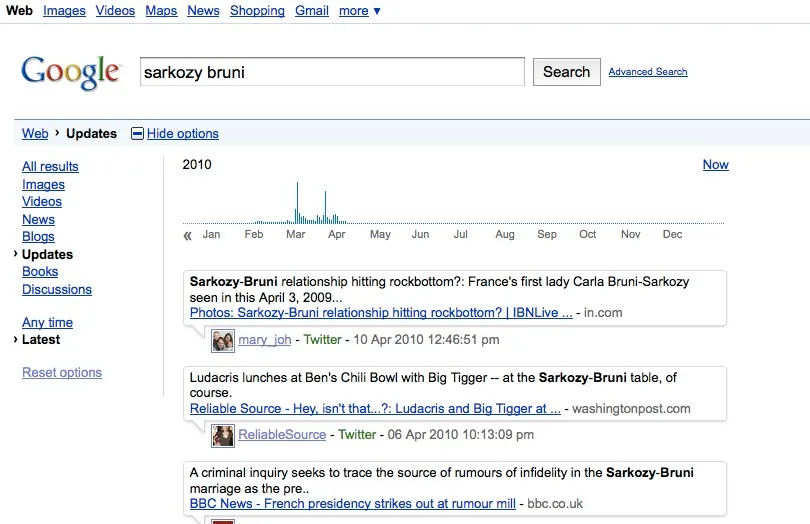Click Hide options link

click(183, 134)
